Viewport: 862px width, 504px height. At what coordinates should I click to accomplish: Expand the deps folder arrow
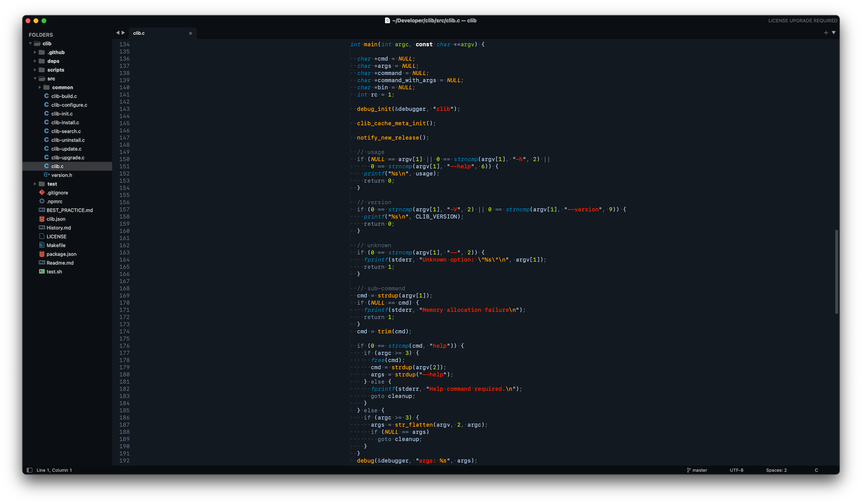click(x=35, y=61)
